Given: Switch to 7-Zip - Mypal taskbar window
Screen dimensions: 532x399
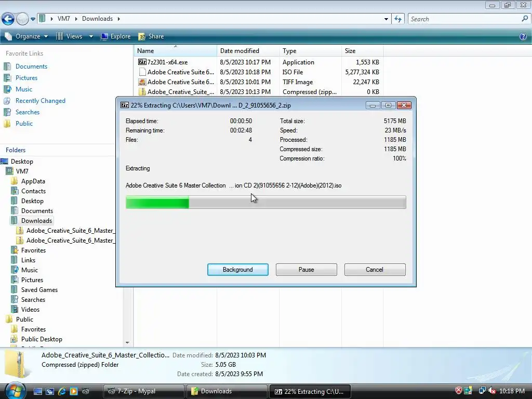Looking at the screenshot, I should pos(144,391).
